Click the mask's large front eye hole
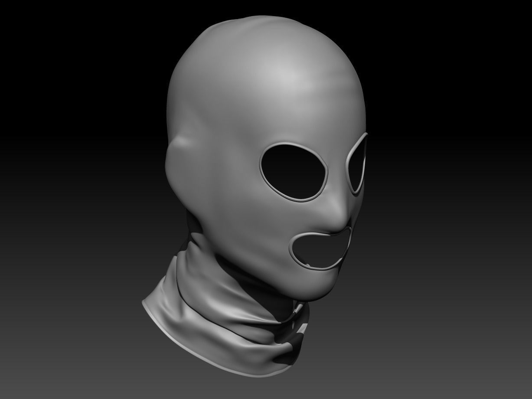This screenshot has width=532, height=399. coord(294,171)
